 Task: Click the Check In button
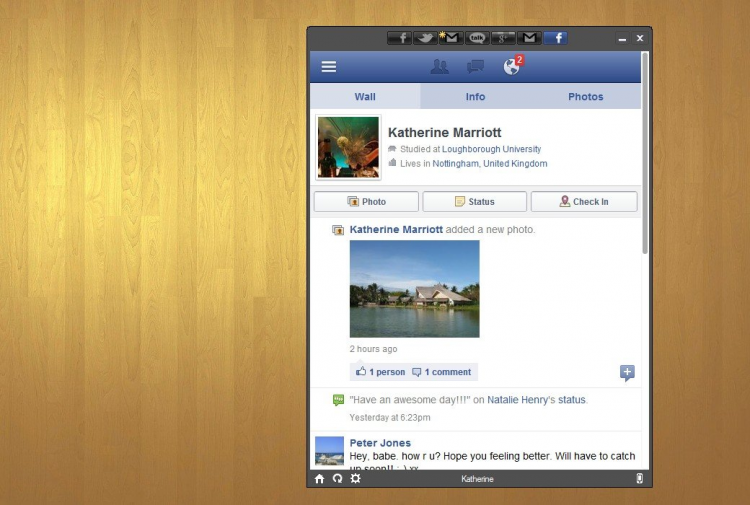pyautogui.click(x=584, y=201)
